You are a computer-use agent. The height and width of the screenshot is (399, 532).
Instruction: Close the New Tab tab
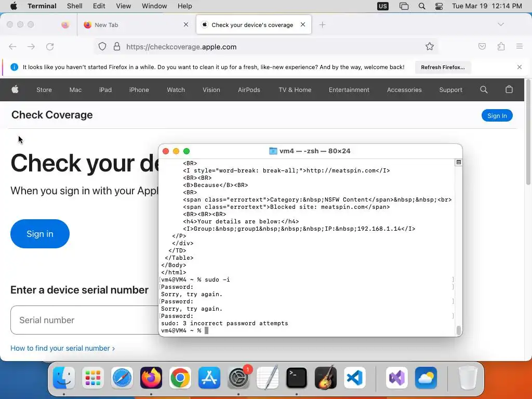click(186, 24)
